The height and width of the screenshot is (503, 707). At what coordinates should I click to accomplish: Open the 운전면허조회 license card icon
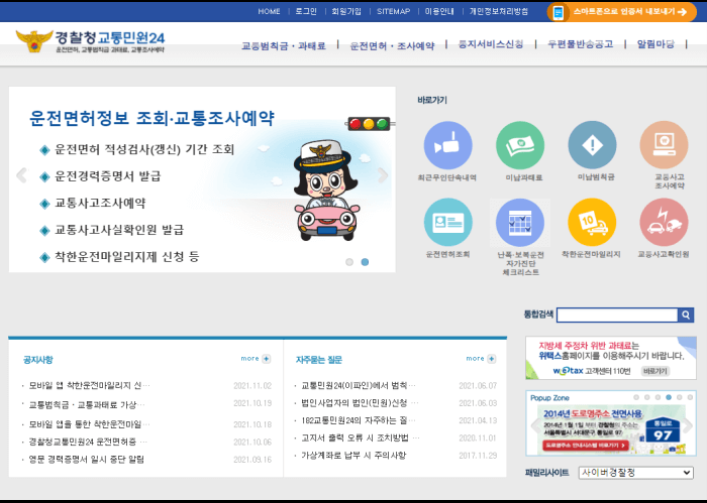tap(448, 222)
